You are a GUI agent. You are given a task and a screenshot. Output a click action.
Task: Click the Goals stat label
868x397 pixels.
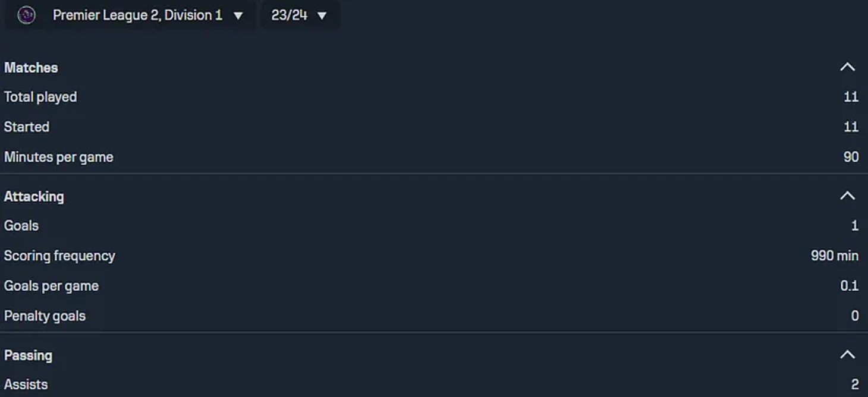click(x=21, y=226)
